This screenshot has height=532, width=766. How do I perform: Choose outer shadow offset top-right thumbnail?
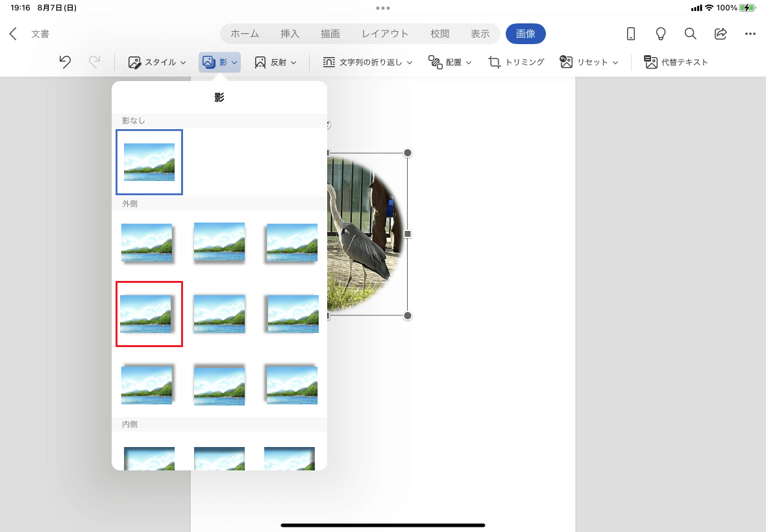coord(147,385)
